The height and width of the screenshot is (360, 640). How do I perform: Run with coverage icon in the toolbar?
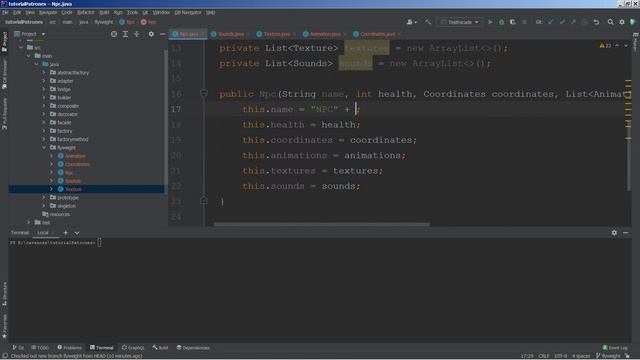(513, 22)
